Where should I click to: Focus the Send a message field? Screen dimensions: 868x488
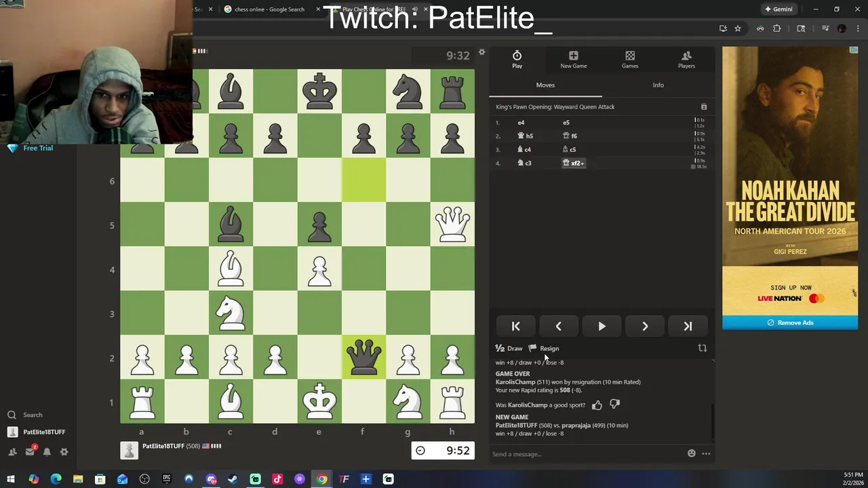587,454
